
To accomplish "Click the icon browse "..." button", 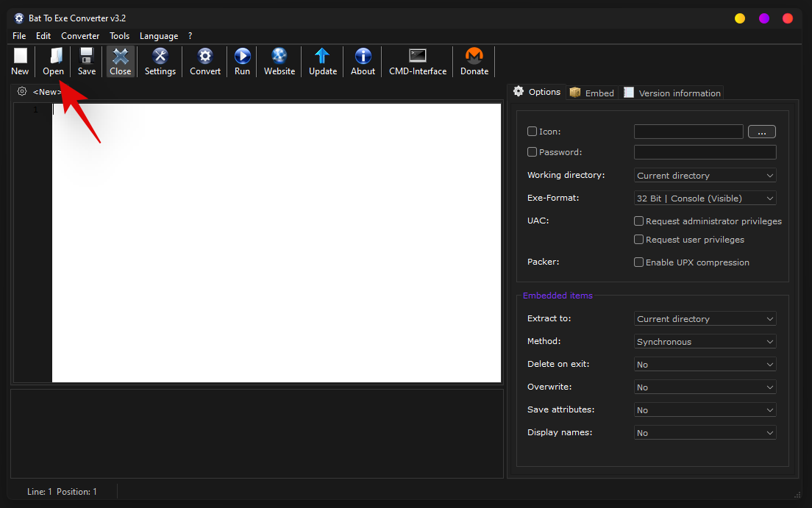I will tap(761, 132).
